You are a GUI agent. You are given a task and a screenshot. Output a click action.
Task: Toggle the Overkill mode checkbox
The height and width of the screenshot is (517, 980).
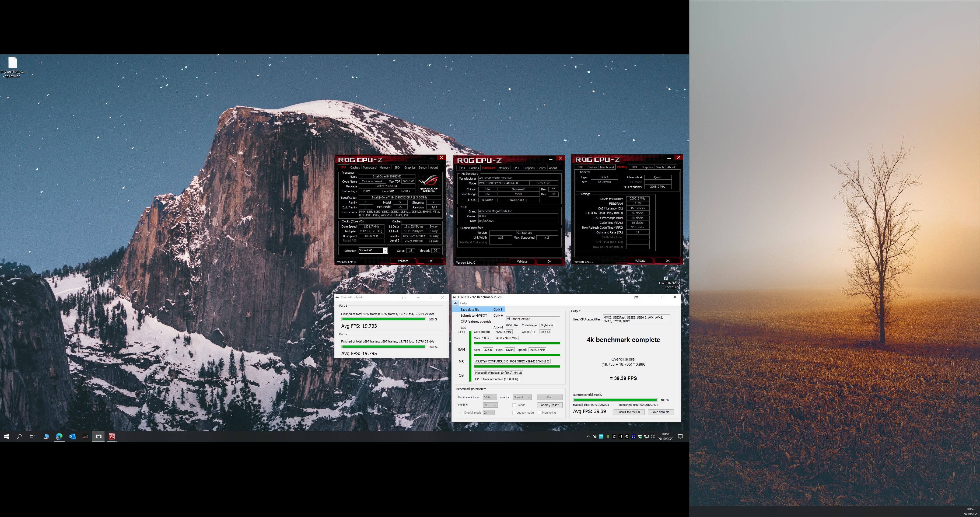[461, 413]
